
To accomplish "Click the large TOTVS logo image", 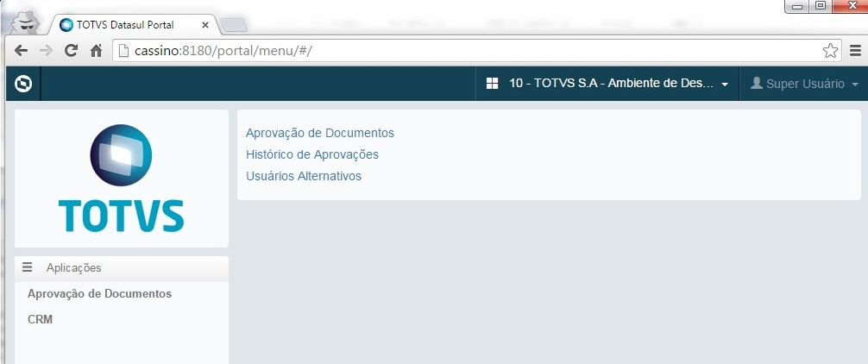I will click(x=122, y=179).
